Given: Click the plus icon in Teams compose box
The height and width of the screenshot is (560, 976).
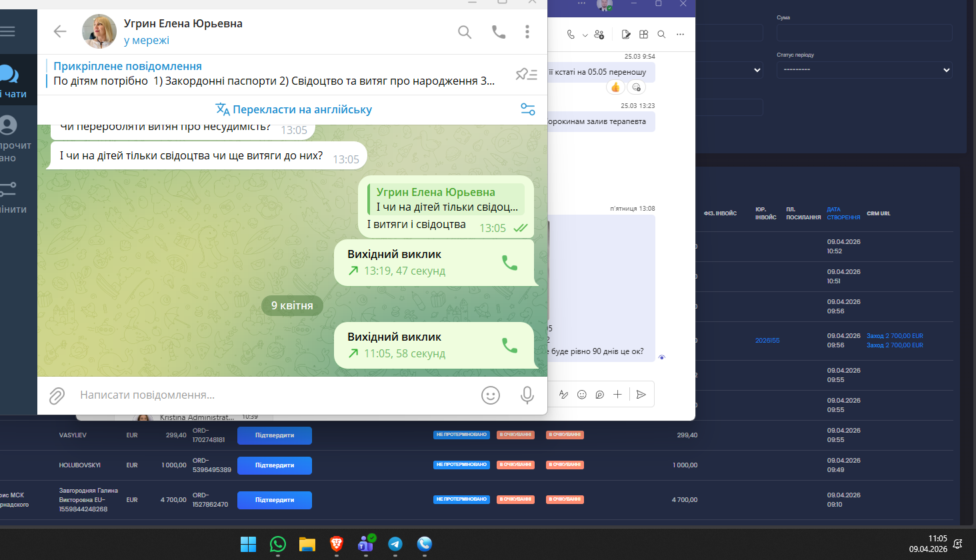Looking at the screenshot, I should pos(617,395).
